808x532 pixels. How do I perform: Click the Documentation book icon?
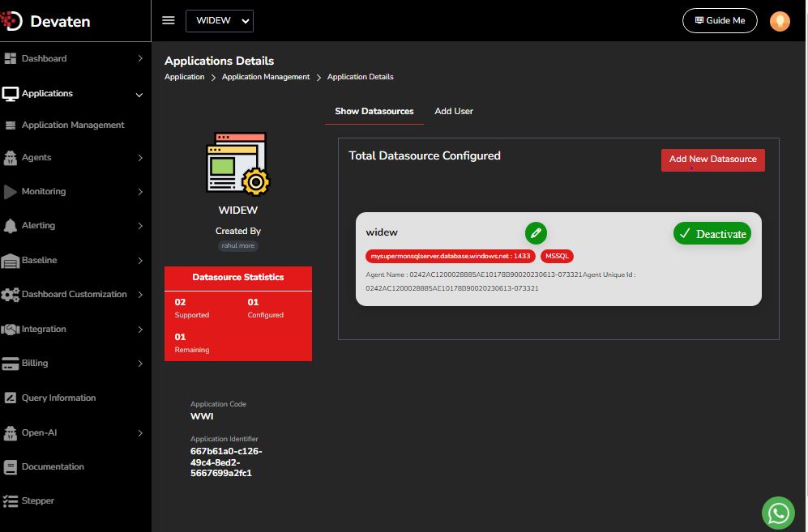[11, 466]
